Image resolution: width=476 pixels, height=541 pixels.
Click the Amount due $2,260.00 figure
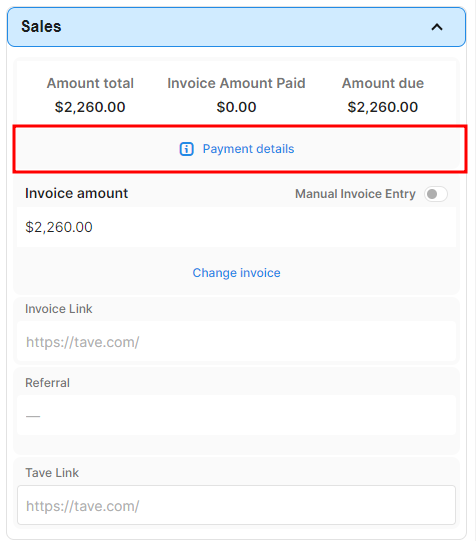383,107
